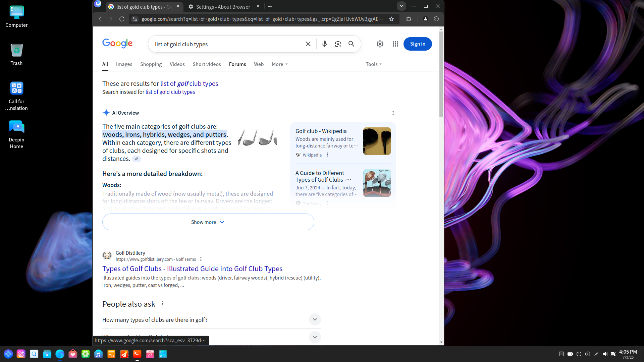
Task: Open Search by image camera icon
Action: [x=338, y=44]
